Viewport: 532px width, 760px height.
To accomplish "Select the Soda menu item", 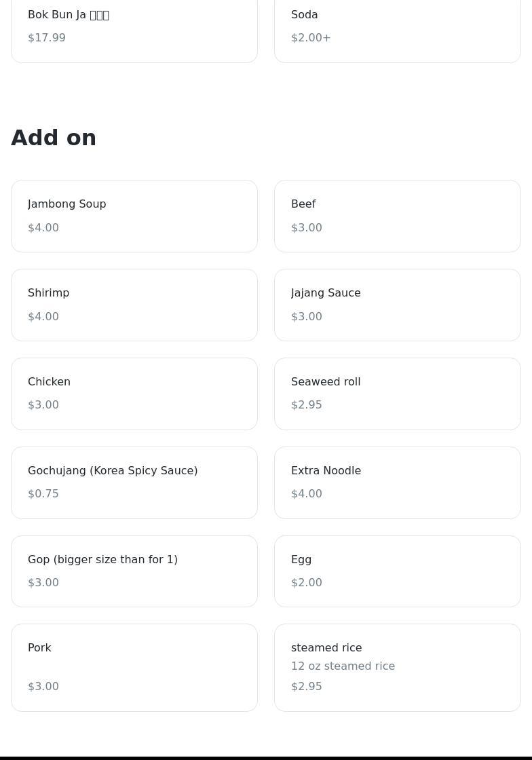I will [x=397, y=27].
